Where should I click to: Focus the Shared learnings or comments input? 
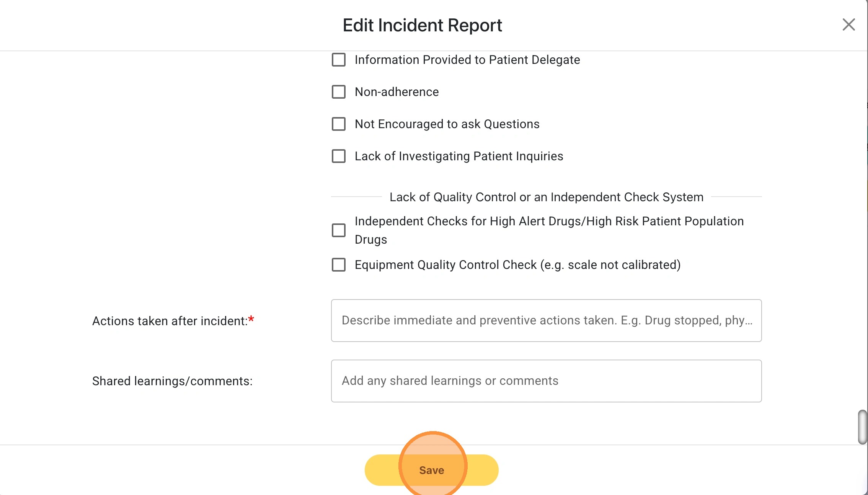546,381
